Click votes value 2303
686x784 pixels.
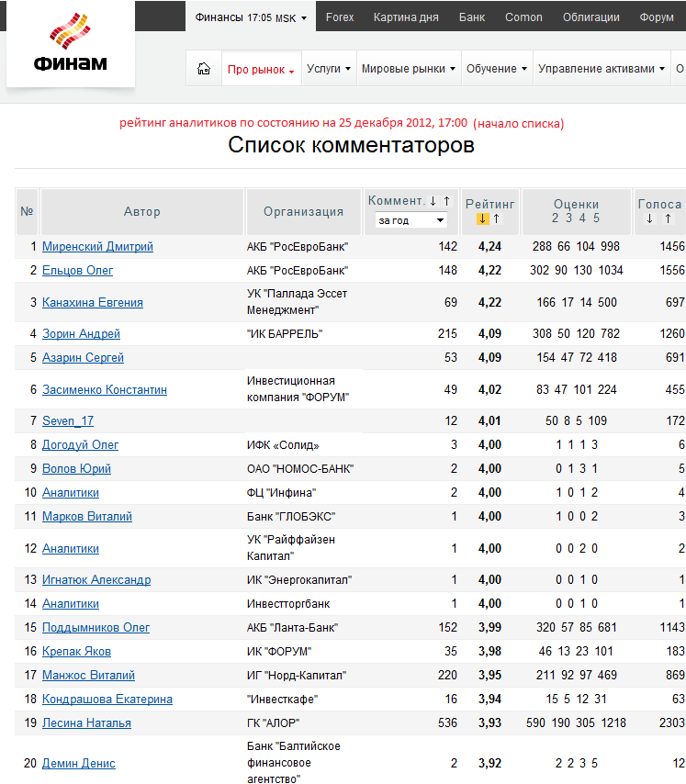[672, 723]
